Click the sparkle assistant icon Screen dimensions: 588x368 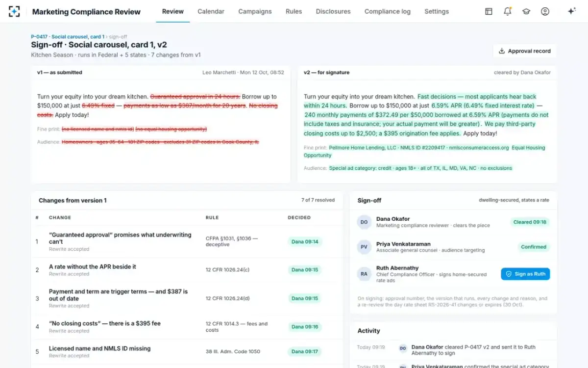[571, 11]
